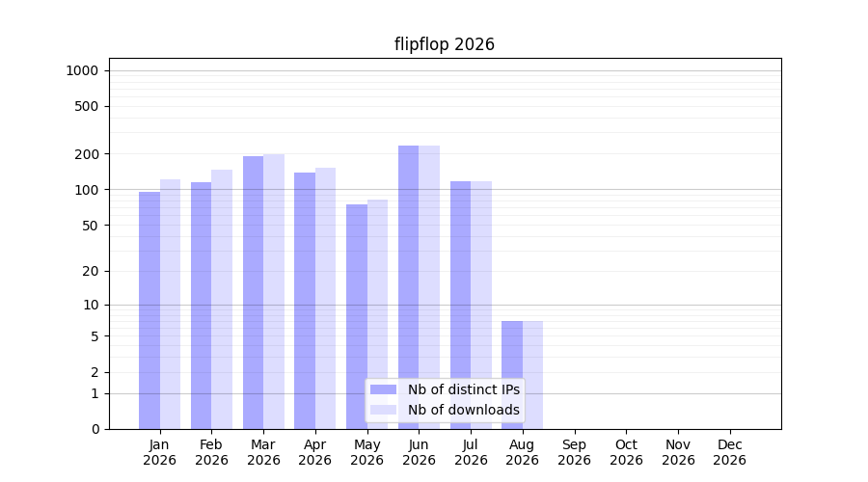The image size is (868, 482).
Task: Select the Aug 2026 downloads bar
Action: [532, 375]
